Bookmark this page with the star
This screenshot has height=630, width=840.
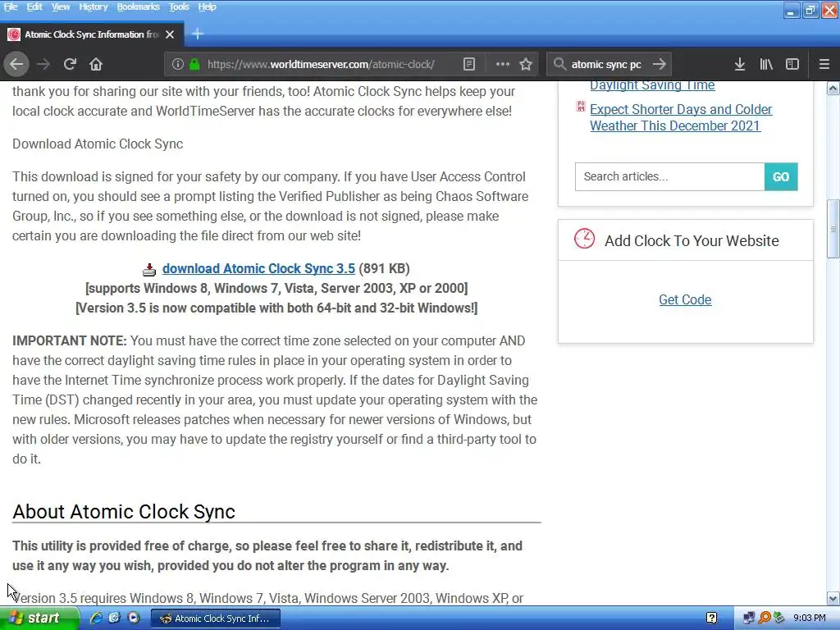526,64
